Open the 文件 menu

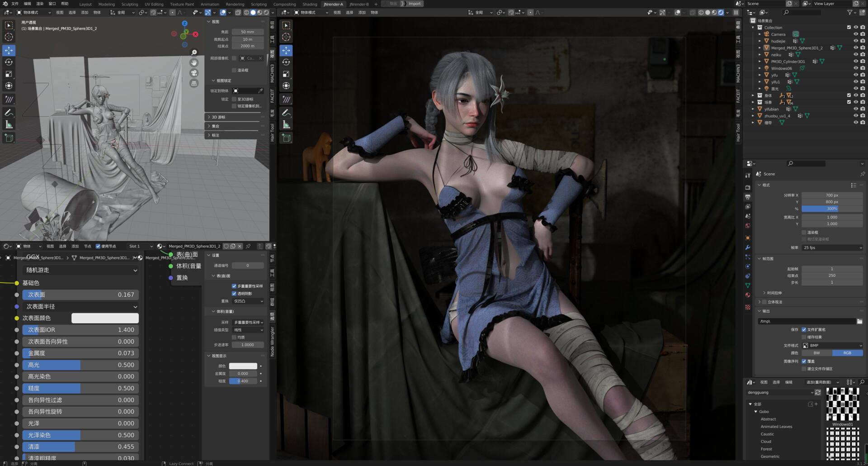(15, 4)
